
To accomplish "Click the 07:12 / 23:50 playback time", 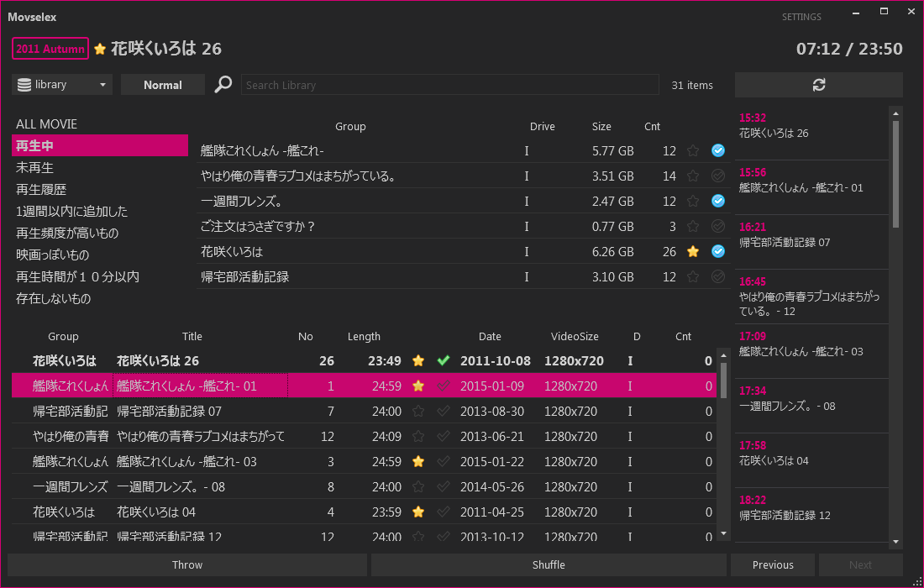I will (849, 49).
